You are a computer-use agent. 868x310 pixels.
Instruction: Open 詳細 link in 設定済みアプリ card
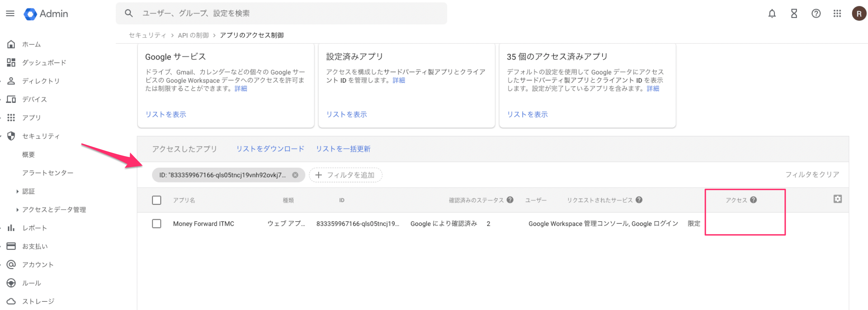(x=399, y=80)
